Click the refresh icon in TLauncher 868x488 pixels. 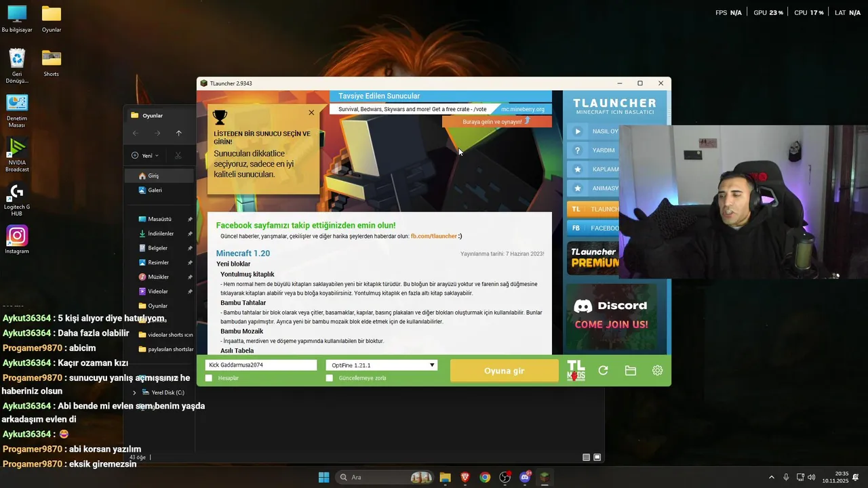point(603,371)
